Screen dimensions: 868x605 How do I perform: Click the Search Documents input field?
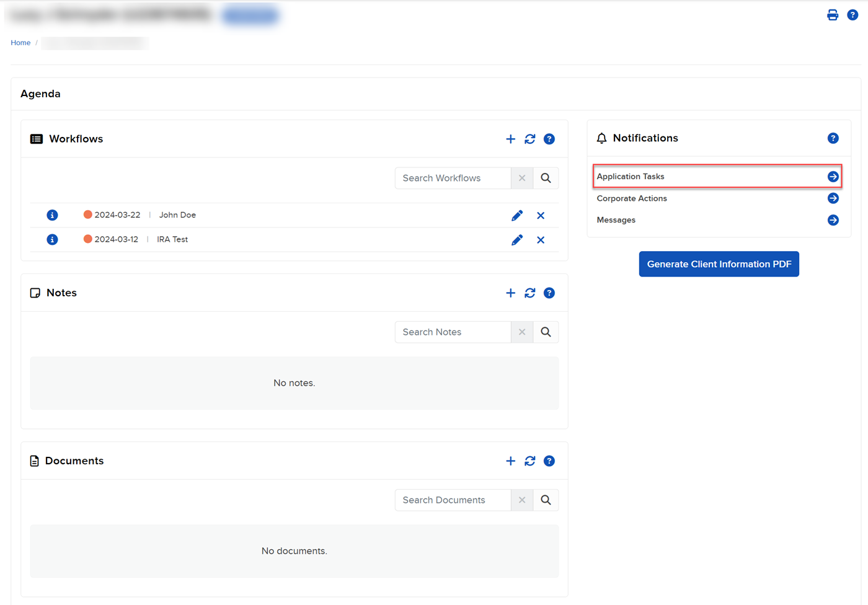(453, 500)
